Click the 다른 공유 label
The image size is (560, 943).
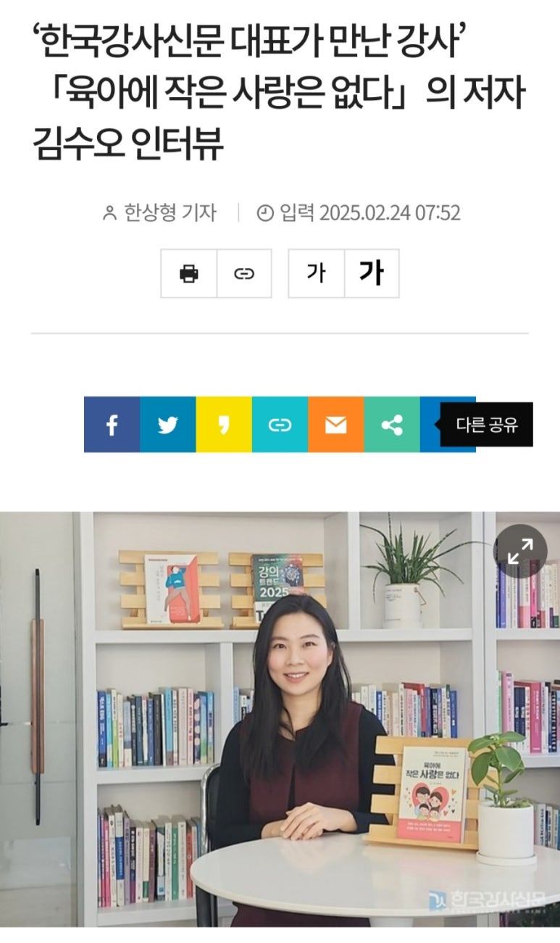(x=487, y=425)
